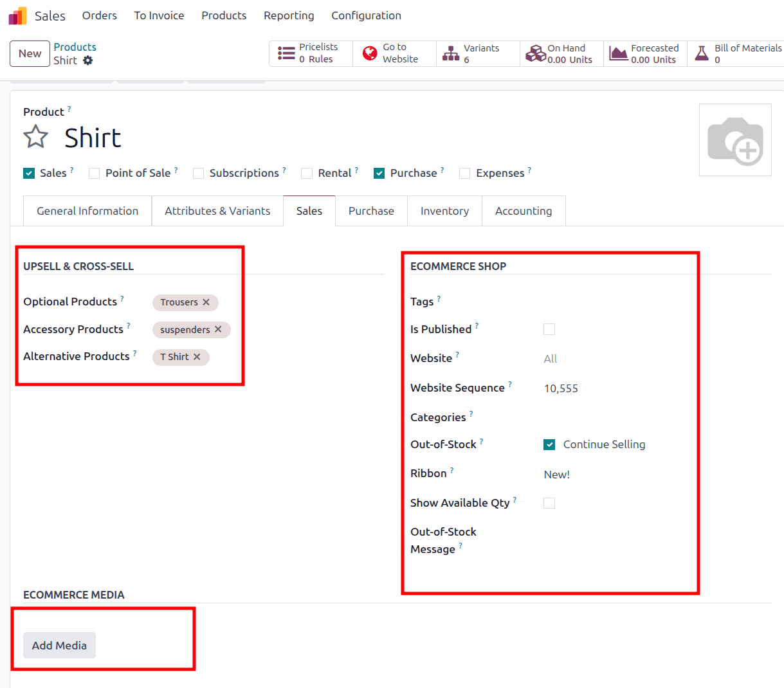
Task: Click Go to Website globe button
Action: [x=394, y=53]
